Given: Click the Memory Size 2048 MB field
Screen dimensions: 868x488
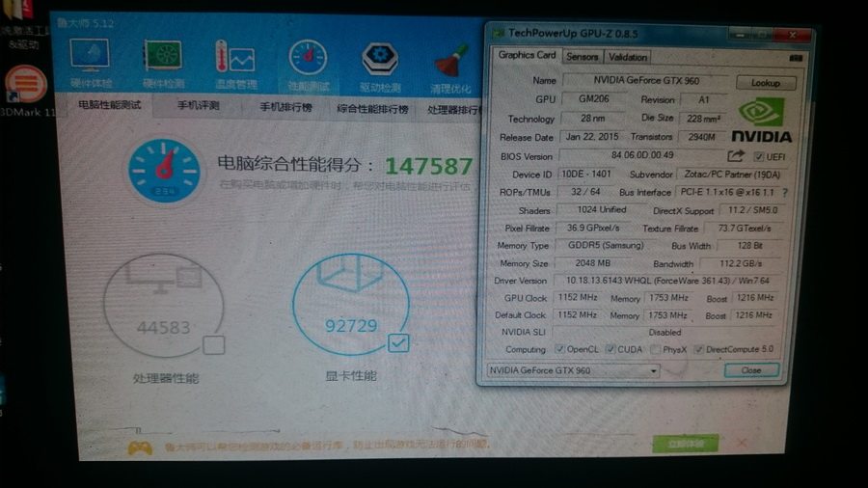Looking at the screenshot, I should click(593, 263).
